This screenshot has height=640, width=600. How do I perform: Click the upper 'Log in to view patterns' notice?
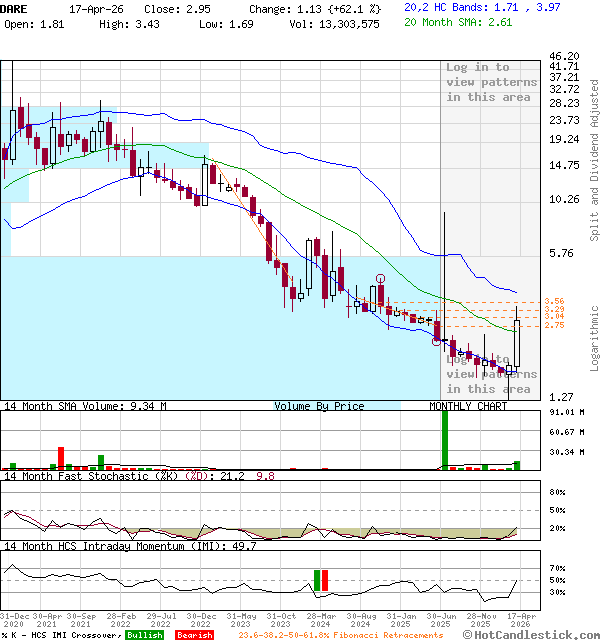click(x=491, y=82)
